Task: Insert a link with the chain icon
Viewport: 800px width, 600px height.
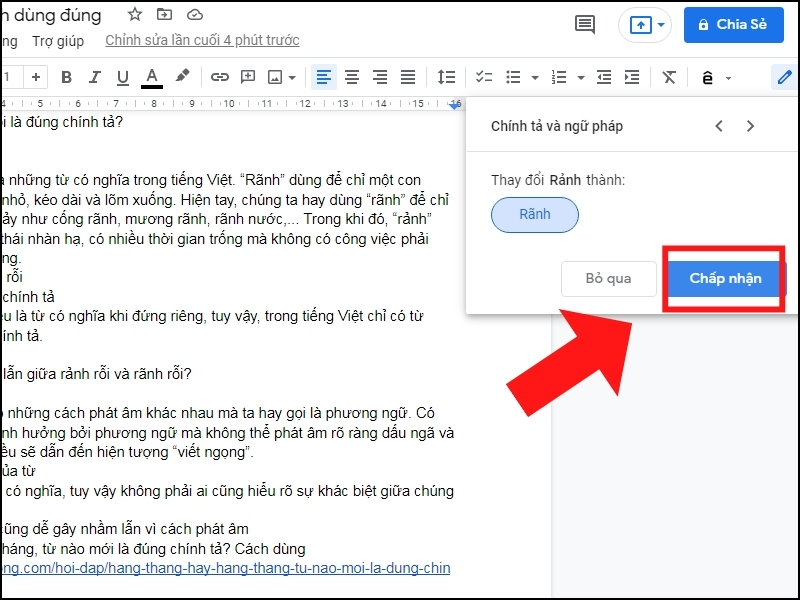Action: [219, 77]
